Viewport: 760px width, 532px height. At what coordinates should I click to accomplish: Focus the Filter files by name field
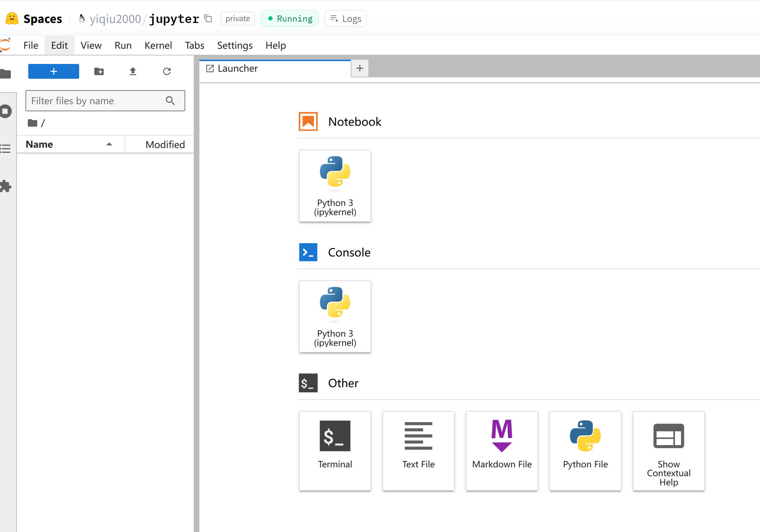click(105, 101)
